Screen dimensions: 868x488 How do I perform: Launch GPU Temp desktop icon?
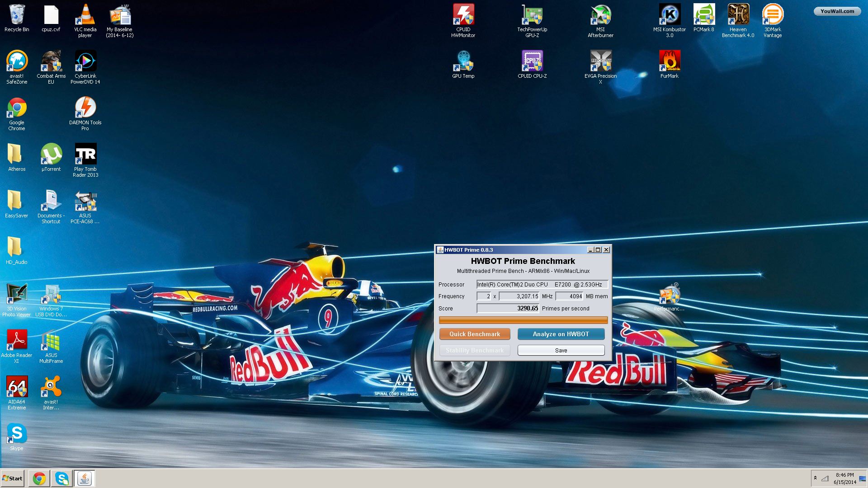[463, 64]
